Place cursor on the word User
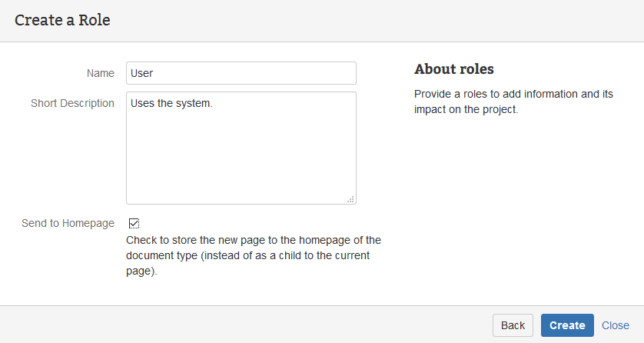The height and width of the screenshot is (343, 644). click(143, 73)
